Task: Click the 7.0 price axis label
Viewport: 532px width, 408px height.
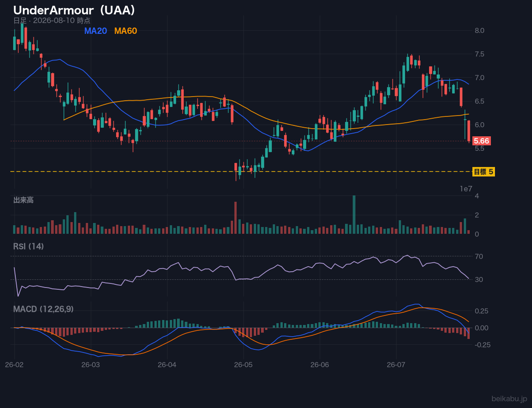Action: tap(480, 78)
